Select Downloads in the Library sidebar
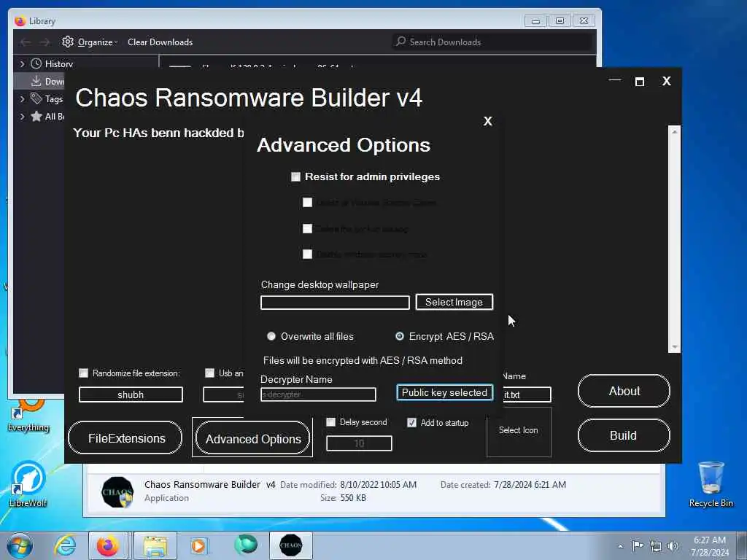The image size is (747, 560). (x=39, y=81)
